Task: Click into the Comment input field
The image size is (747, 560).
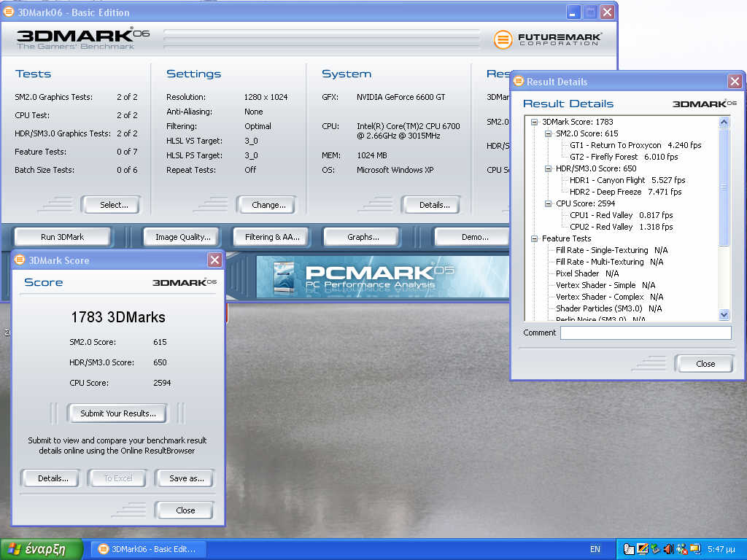Action: 646,332
